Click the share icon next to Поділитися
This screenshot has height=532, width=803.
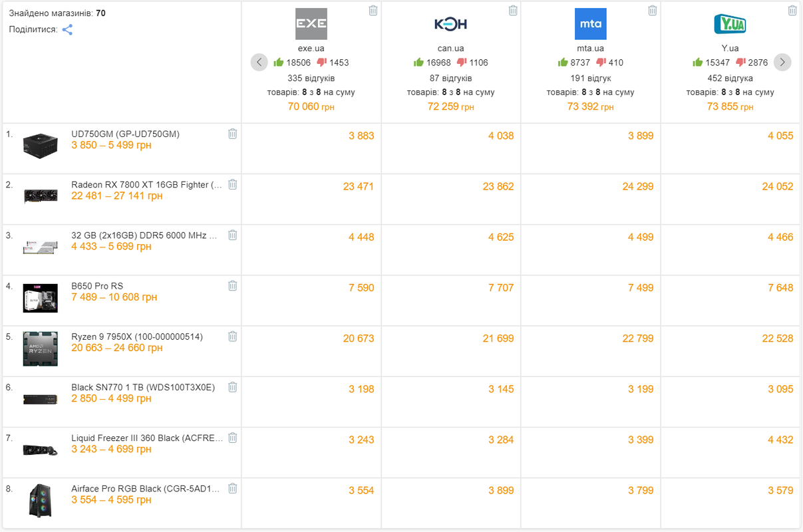pos(67,30)
